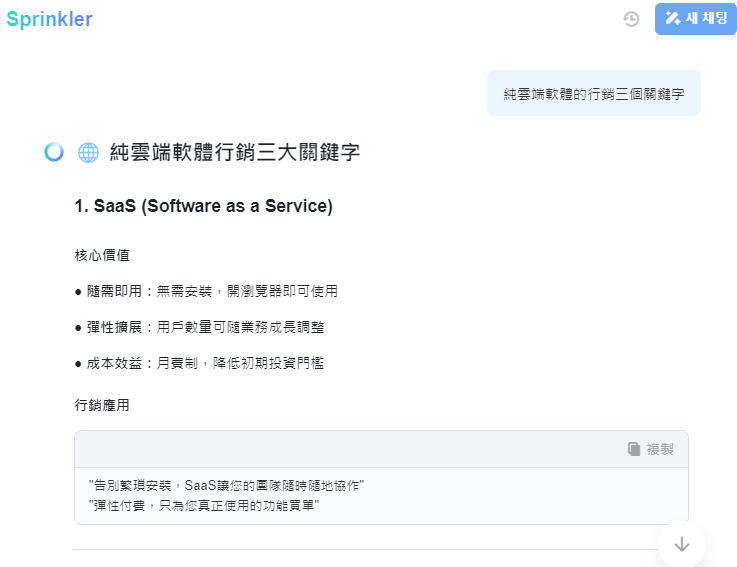Click the globe icon beside the title

[88, 152]
